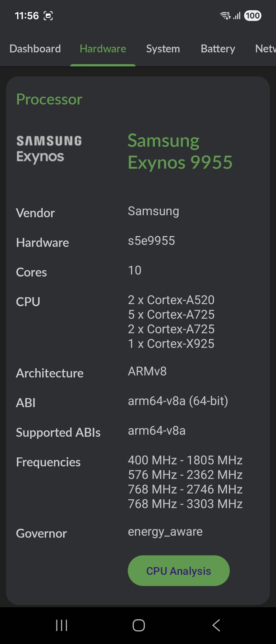Tap the Processor section heading
This screenshot has width=276, height=644.
tap(49, 99)
